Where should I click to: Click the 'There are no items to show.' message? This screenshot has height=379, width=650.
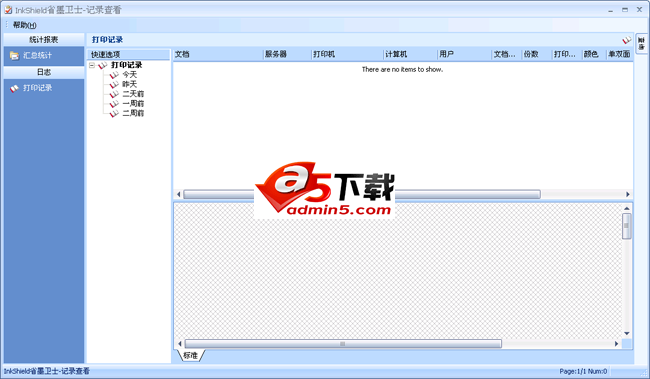[402, 69]
